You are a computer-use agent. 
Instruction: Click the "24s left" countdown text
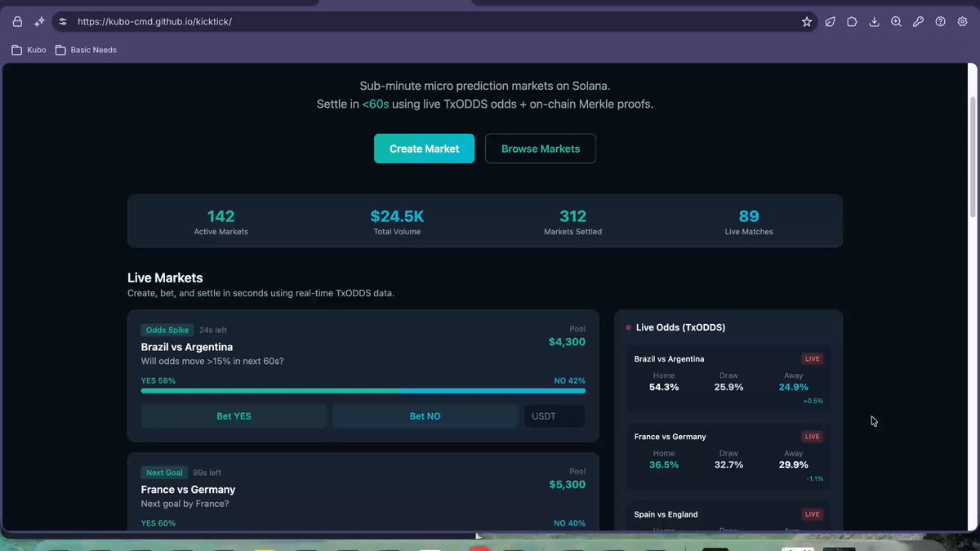tap(213, 331)
